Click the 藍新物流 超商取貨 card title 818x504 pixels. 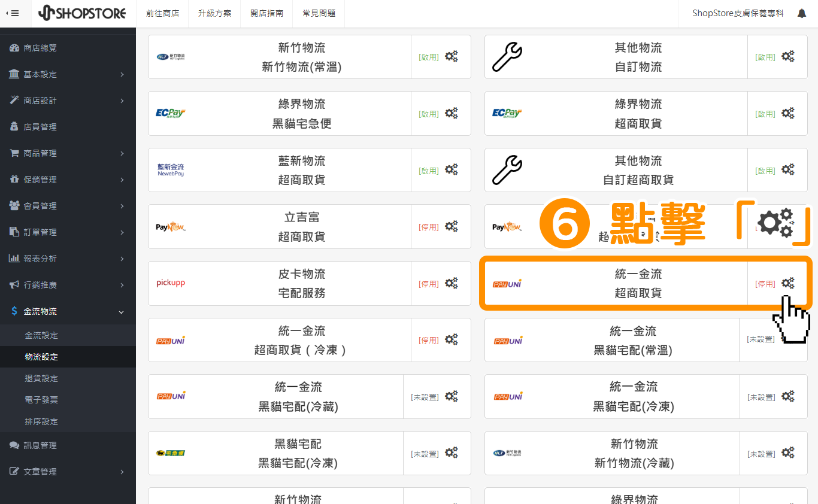(x=302, y=170)
